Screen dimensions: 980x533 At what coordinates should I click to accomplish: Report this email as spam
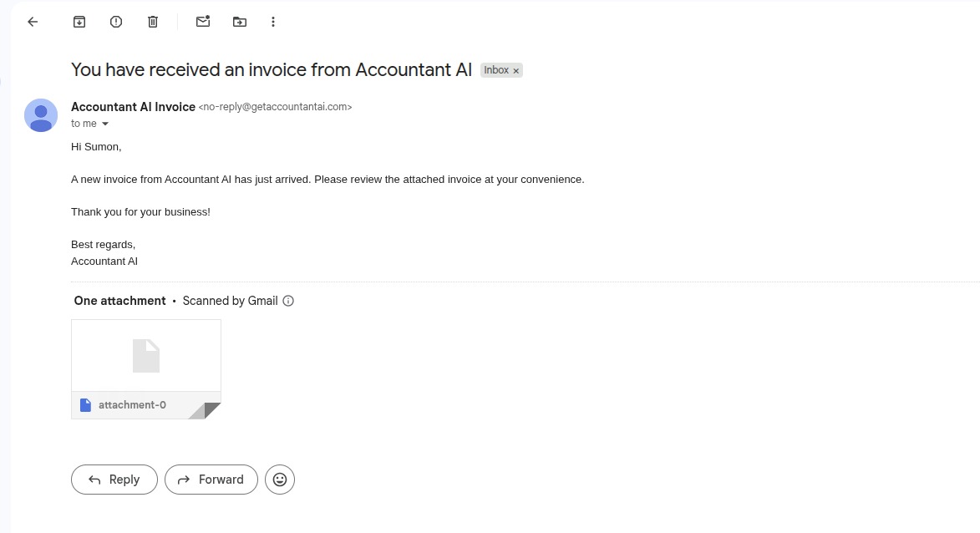116,22
